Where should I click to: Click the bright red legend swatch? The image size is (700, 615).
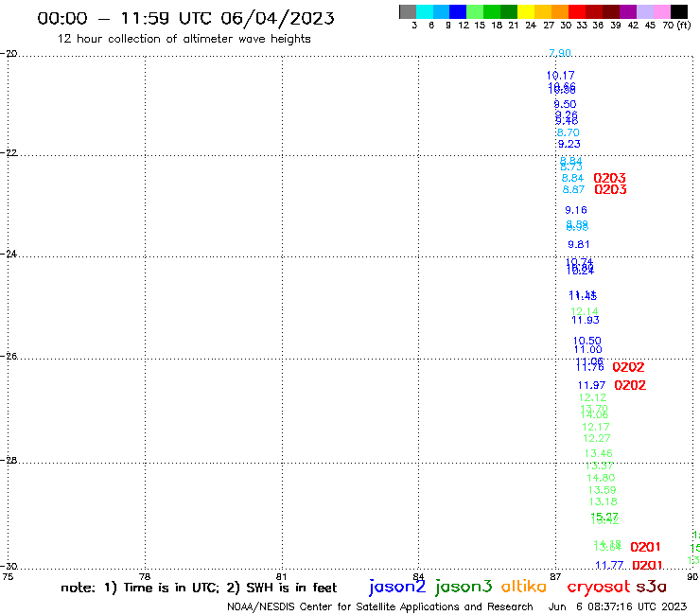pyautogui.click(x=577, y=11)
